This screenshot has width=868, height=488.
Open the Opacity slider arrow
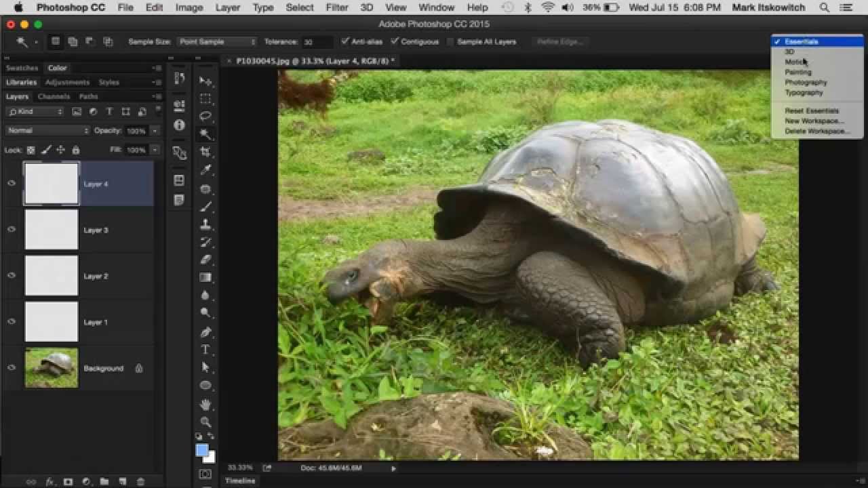point(155,130)
